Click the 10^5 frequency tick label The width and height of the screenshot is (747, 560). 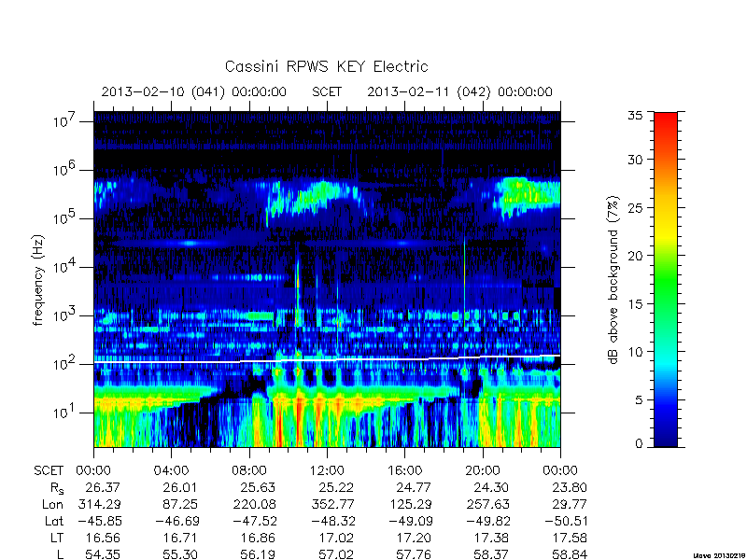pyautogui.click(x=65, y=217)
